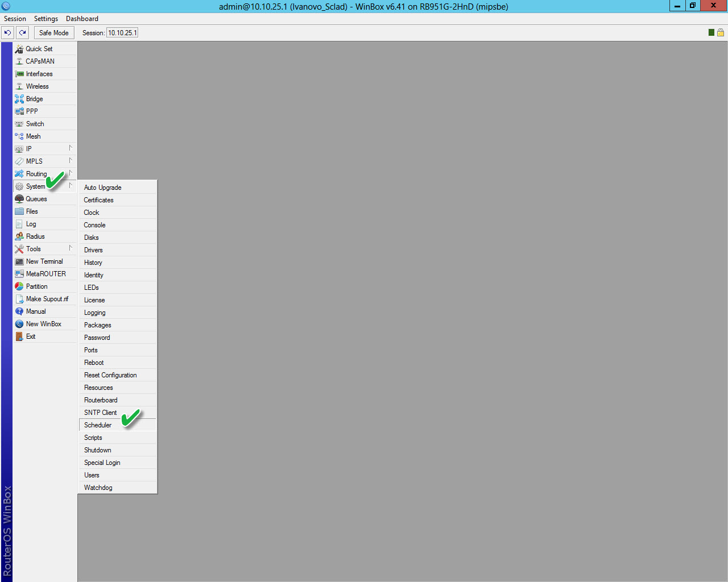Viewport: 728px width, 582px height.
Task: Open the Settings menu
Action: tap(46, 19)
